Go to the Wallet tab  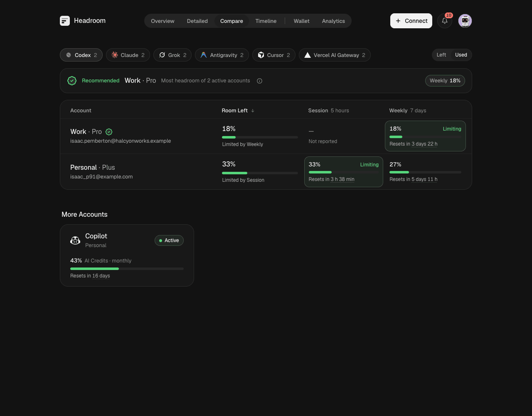[302, 21]
